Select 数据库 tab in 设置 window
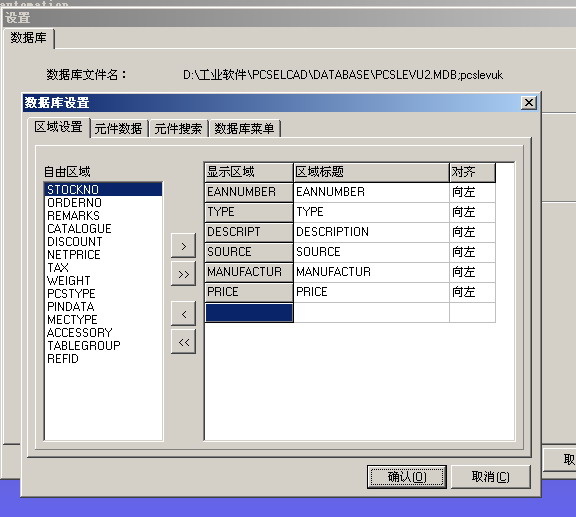Image resolution: width=576 pixels, height=517 pixels. point(29,38)
